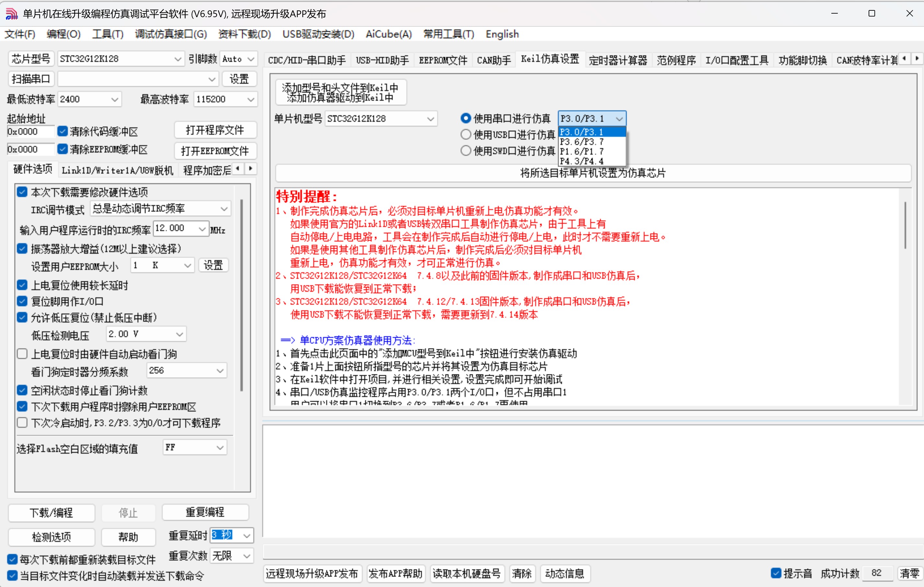Open IRC频率 12.000 dropdown
The image size is (924, 587).
coord(181,229)
